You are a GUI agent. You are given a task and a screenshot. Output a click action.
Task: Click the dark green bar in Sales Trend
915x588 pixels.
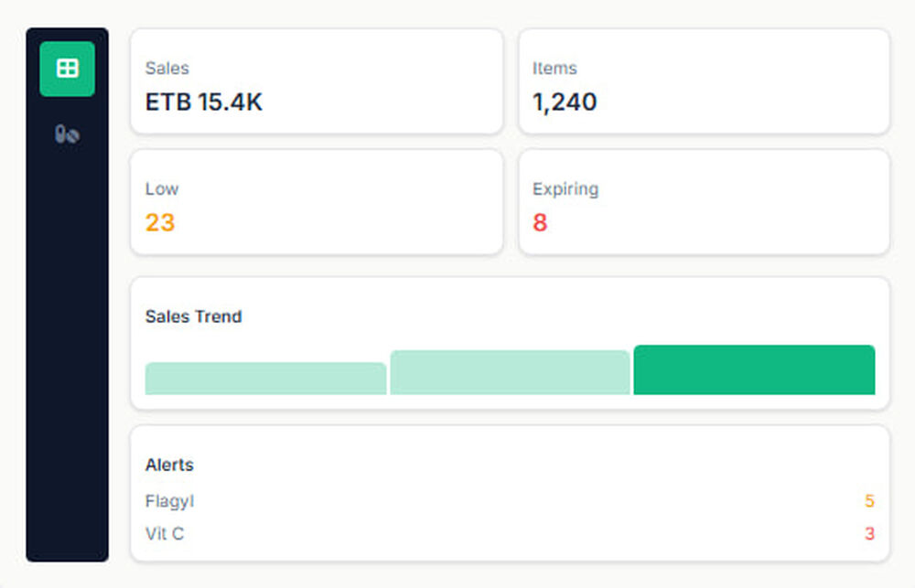point(754,370)
